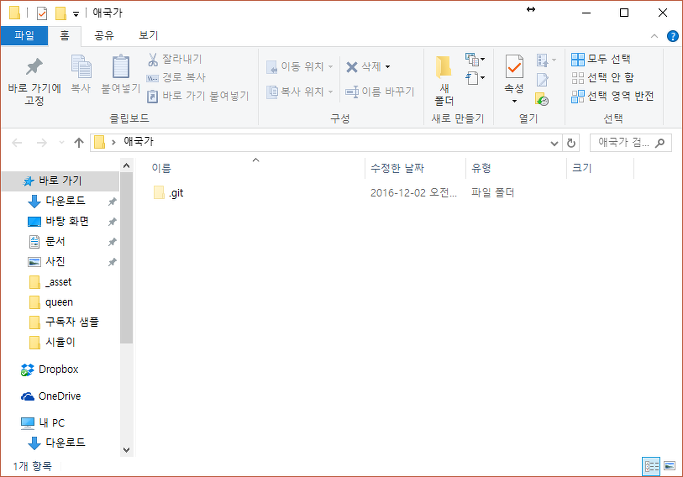This screenshot has width=683, height=477.
Task: Click navigation pane scroll up arrow
Action: tap(126, 166)
